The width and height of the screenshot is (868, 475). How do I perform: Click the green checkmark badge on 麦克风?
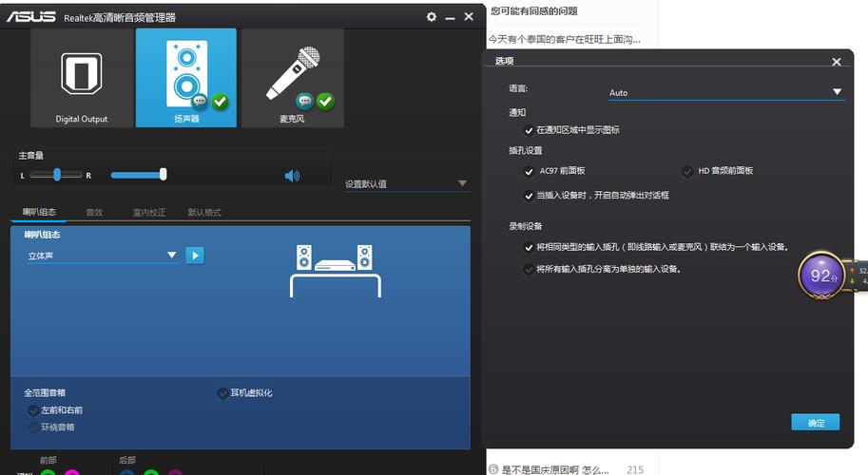[x=325, y=102]
